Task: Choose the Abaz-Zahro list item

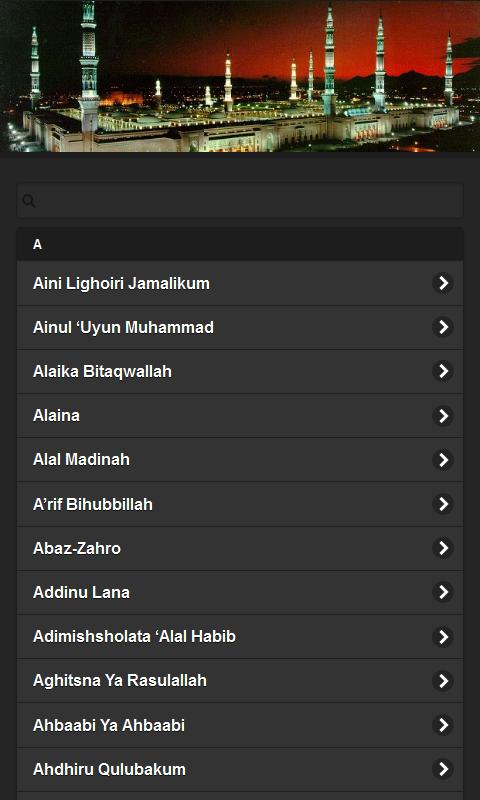Action: tap(240, 548)
